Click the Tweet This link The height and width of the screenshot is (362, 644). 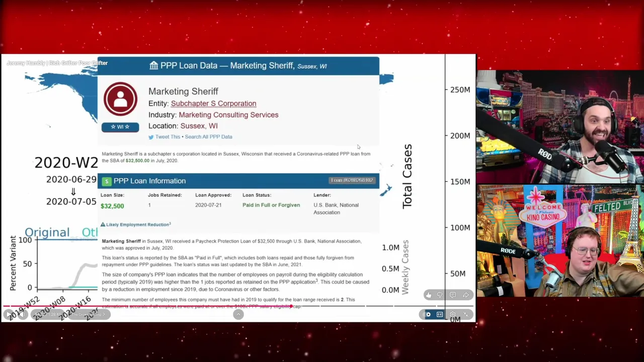click(x=168, y=137)
